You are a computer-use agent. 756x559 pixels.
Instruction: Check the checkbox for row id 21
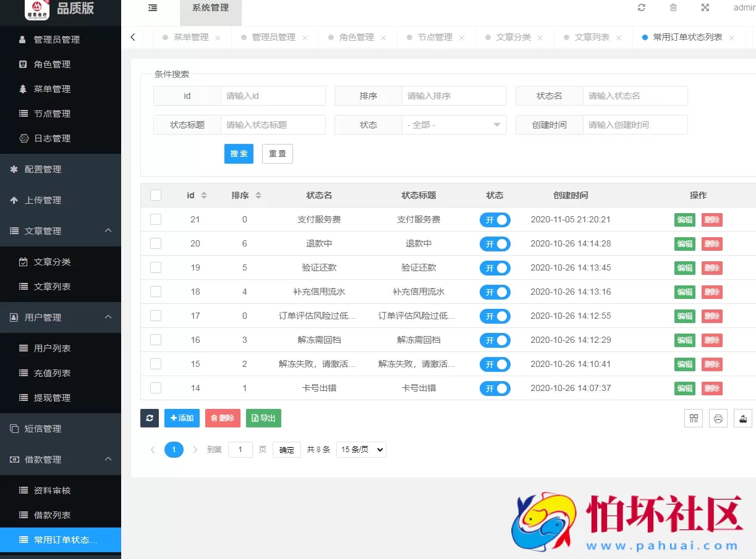click(155, 219)
